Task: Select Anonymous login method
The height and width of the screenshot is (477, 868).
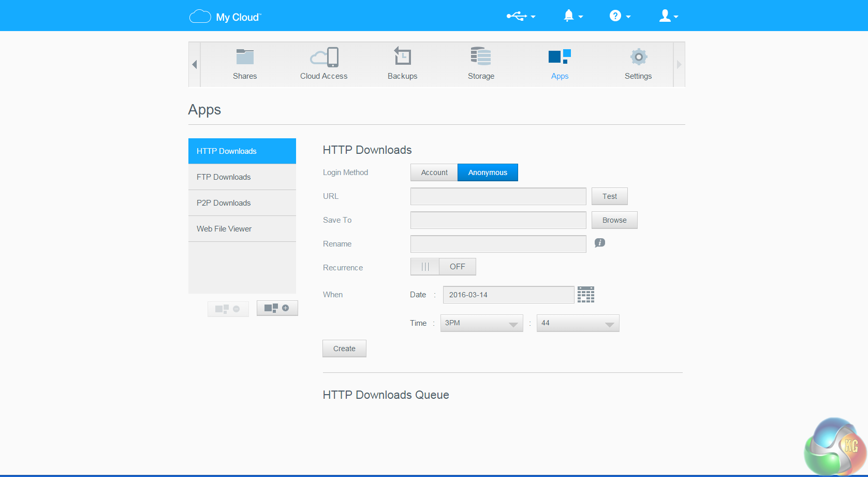Action: (488, 172)
